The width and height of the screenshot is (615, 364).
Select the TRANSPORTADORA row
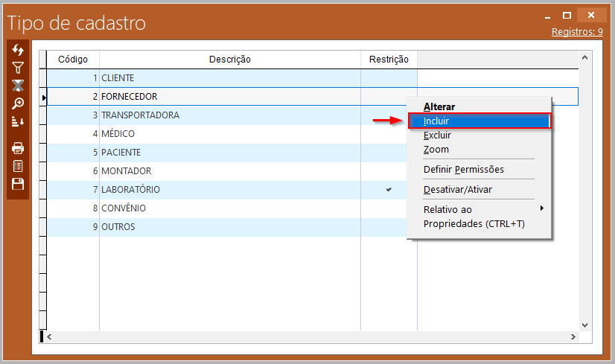click(140, 115)
